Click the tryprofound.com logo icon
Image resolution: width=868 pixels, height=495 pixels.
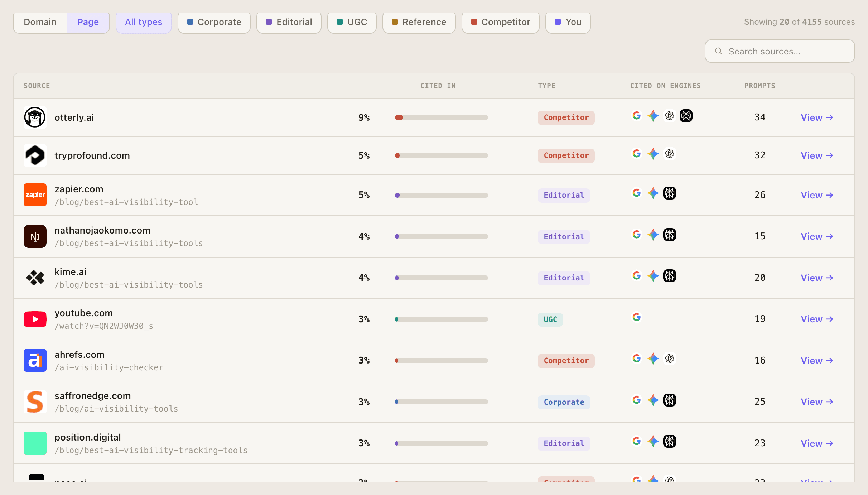coord(35,155)
